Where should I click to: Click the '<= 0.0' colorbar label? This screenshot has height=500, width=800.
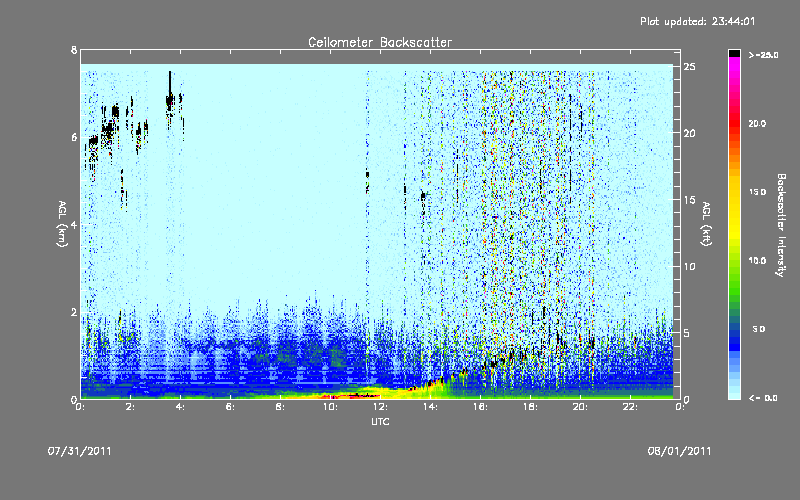(763, 398)
